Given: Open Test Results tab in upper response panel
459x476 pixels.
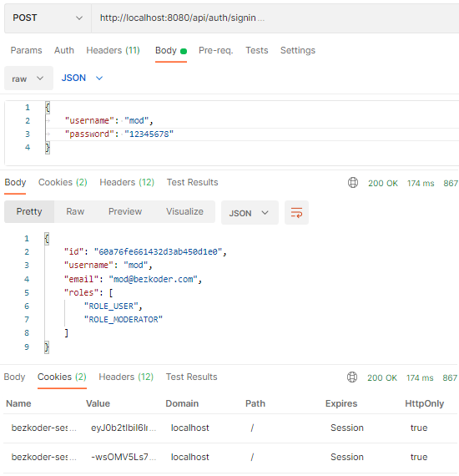Looking at the screenshot, I should tap(192, 182).
